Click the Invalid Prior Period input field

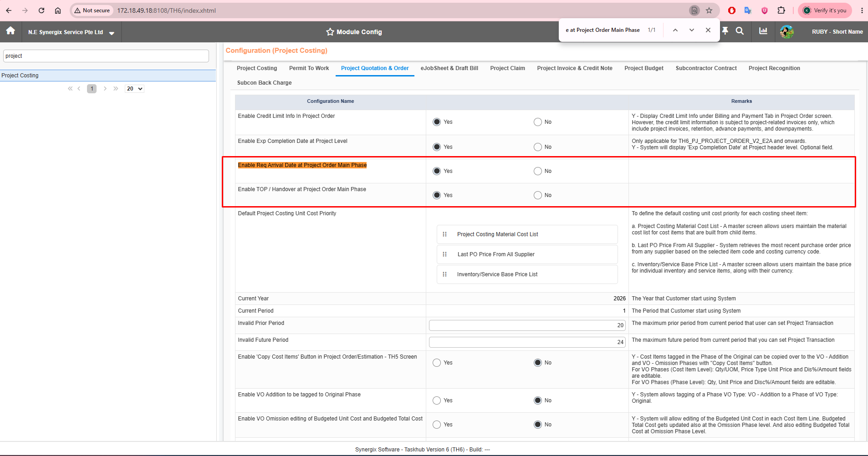tap(527, 325)
